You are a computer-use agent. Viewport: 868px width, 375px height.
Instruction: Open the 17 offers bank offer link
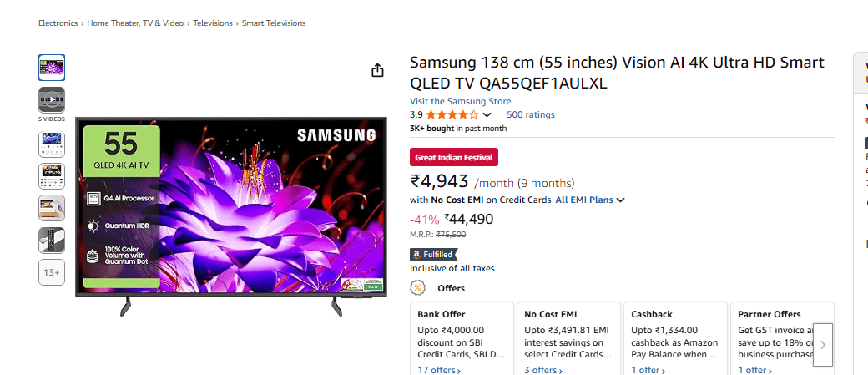tap(438, 370)
